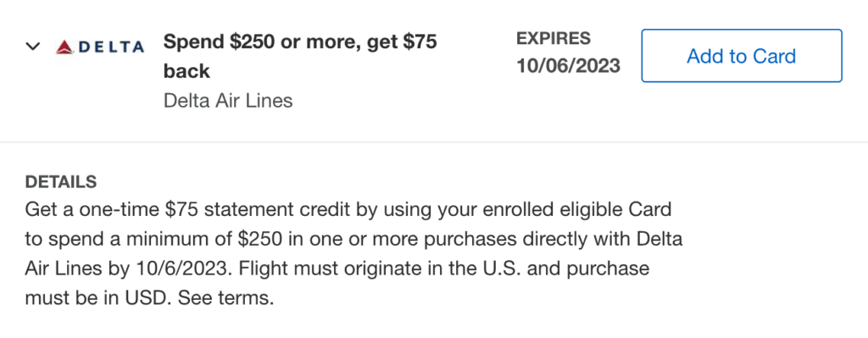This screenshot has height=338, width=868.
Task: Click the 10/06/2023 expiration date
Action: coord(568,66)
